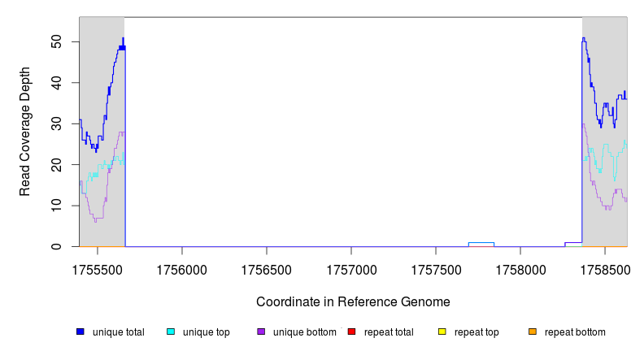Click the yellow 'repeat top' legend swatch
644x351 pixels.
pos(442,331)
